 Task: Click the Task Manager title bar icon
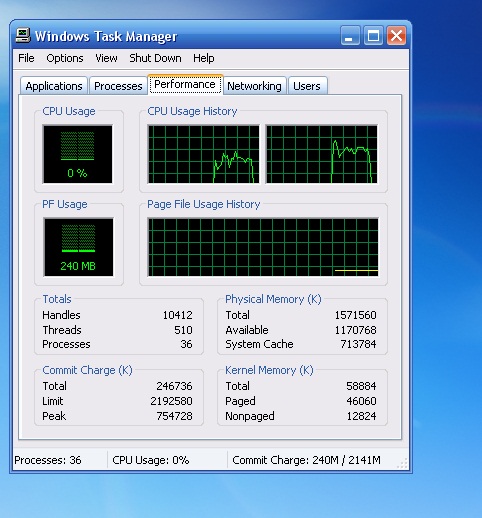tap(23, 35)
